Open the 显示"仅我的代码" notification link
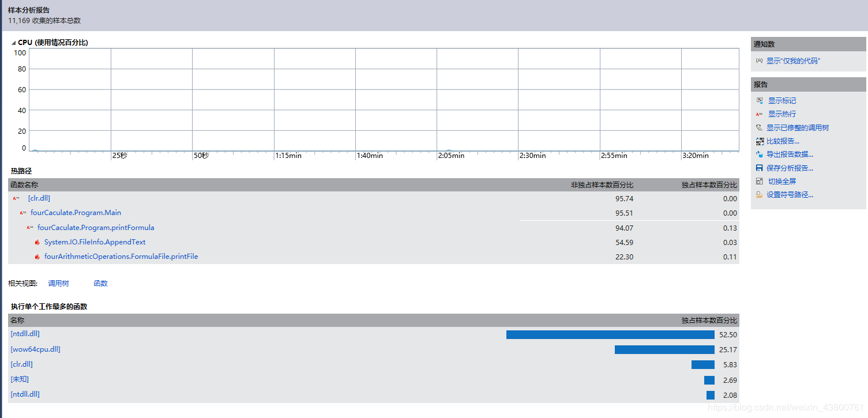The height and width of the screenshot is (418, 868). point(793,61)
